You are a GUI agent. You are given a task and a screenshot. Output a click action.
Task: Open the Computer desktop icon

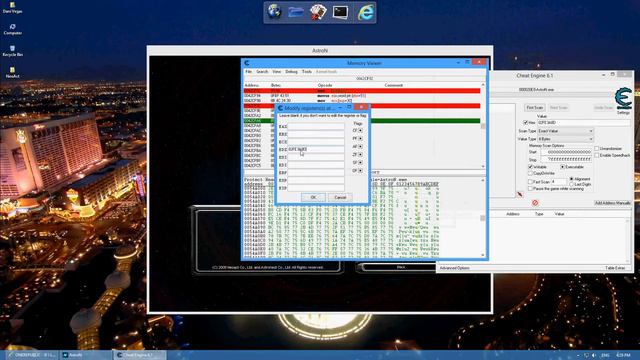(13, 29)
